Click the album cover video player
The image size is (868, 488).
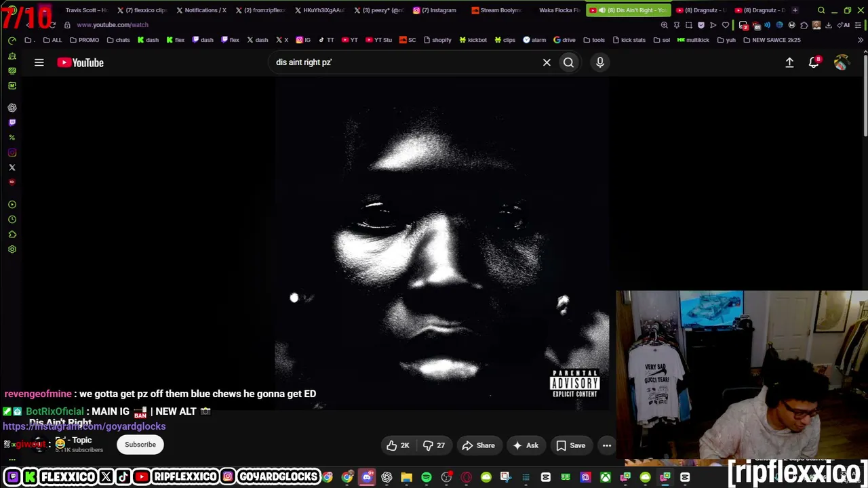point(442,243)
